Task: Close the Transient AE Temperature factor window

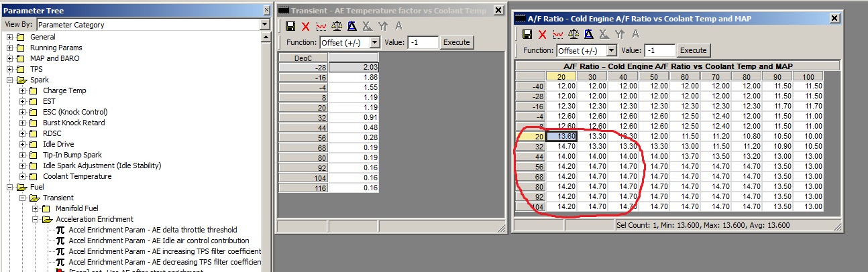Action: (498, 10)
